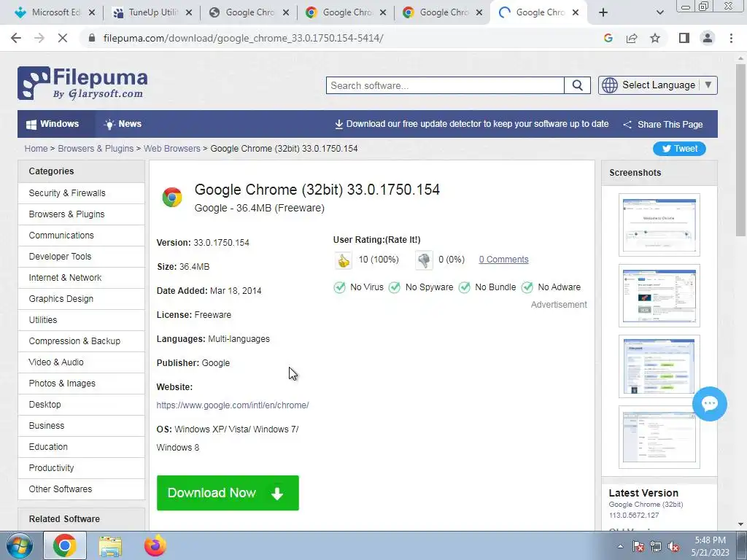Open the second Chrome screenshot thumbnail
The height and width of the screenshot is (560, 747).
click(659, 296)
